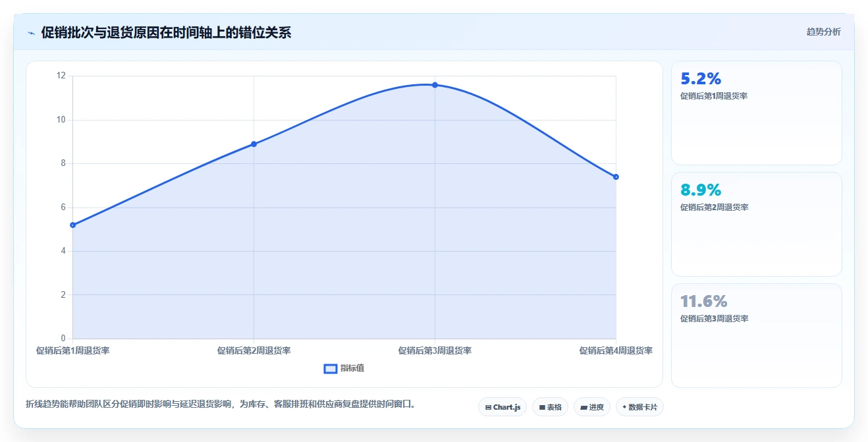Image resolution: width=868 pixels, height=442 pixels.
Task: Open the 5.2% stat card
Action: coord(756,113)
